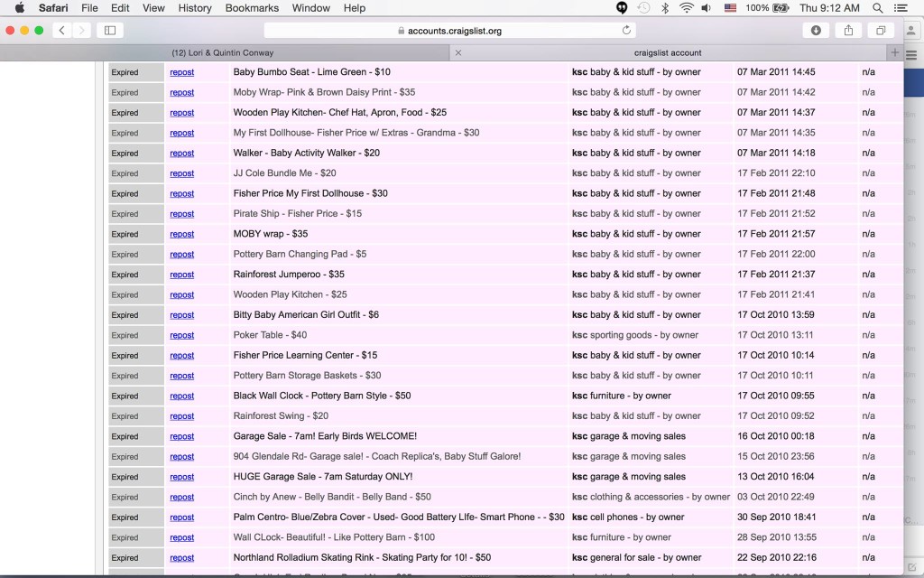Open the Bookmarks menu
The image size is (924, 578).
[x=252, y=7]
